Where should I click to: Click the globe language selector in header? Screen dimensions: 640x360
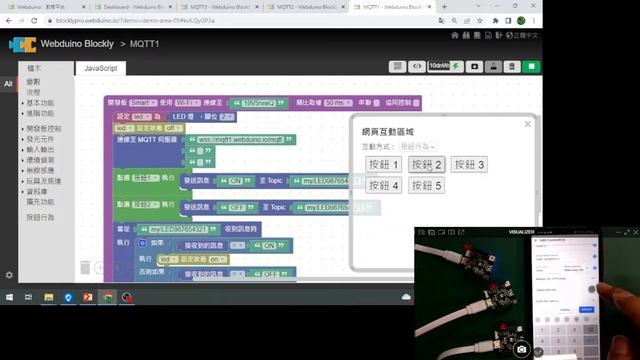(x=522, y=36)
